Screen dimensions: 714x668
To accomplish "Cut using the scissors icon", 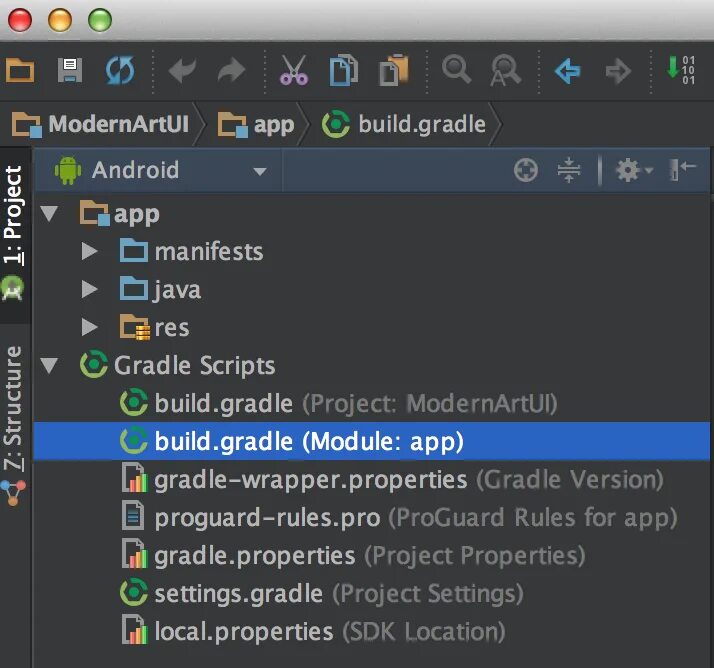I will 294,71.
